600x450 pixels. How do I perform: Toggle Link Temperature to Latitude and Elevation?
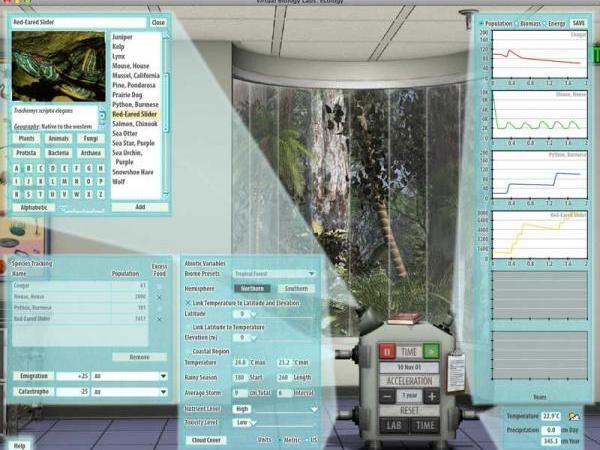click(188, 303)
